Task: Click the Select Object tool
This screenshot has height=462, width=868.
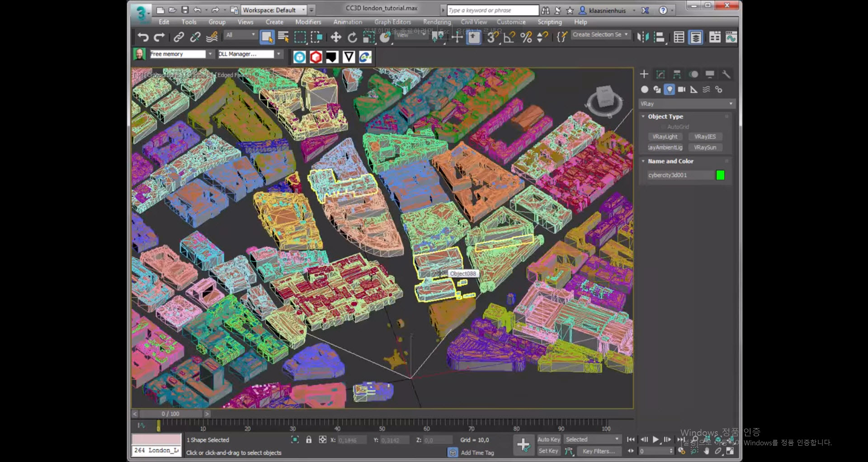Action: (x=267, y=37)
